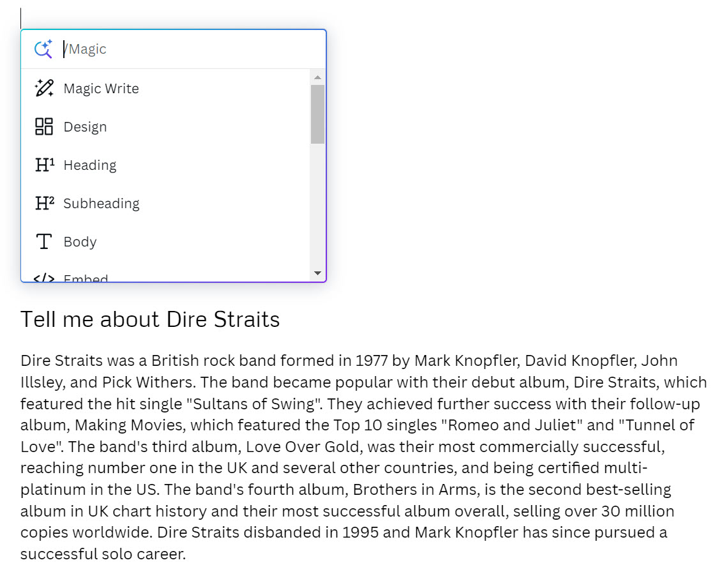Click the Magic search sparkle icon

tap(43, 49)
